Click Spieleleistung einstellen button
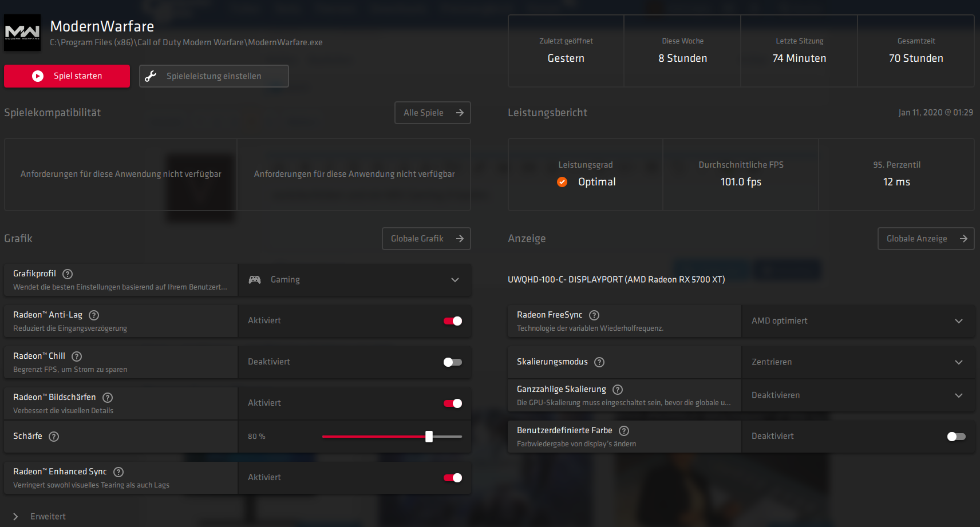The width and height of the screenshot is (980, 527). coord(214,76)
